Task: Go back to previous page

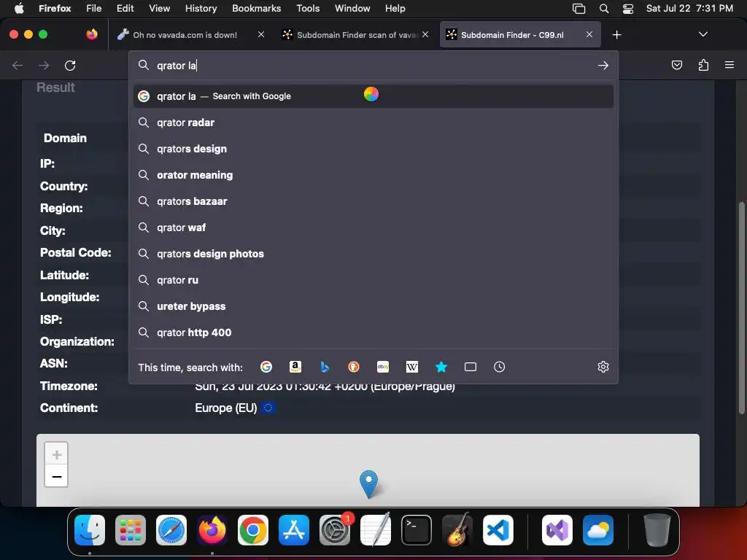Action: pos(18,65)
